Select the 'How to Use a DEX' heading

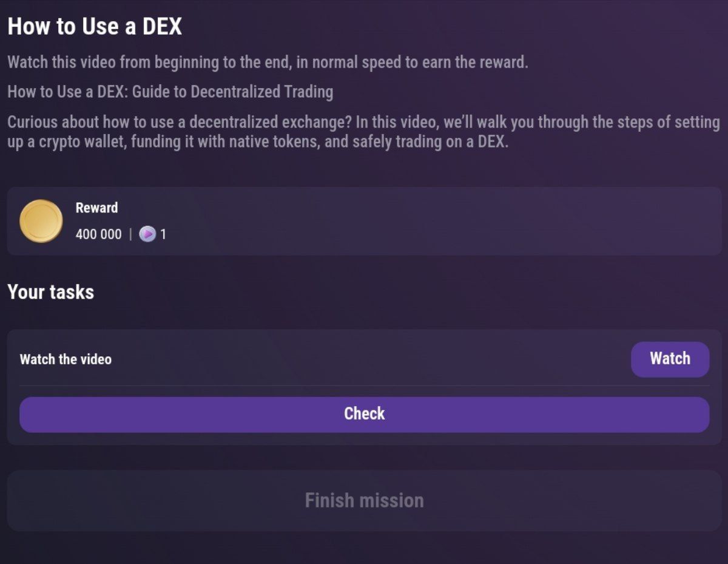[x=94, y=26]
